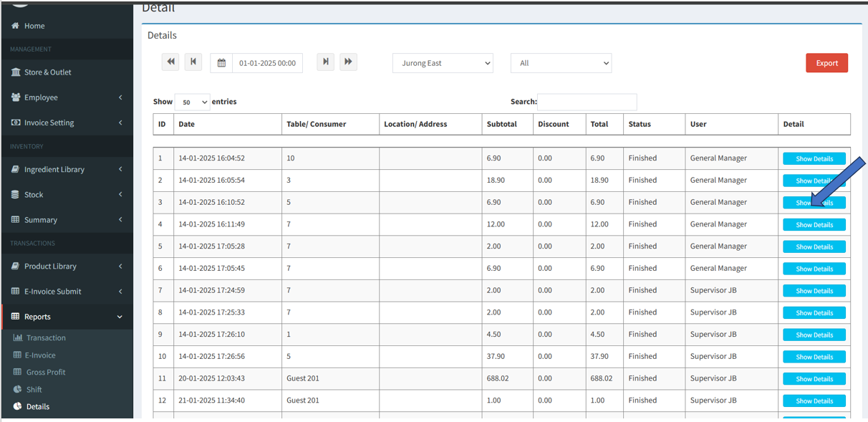Screen dimensions: 868x422
Task: Expand the Stock submenu chevron
Action: (x=120, y=194)
